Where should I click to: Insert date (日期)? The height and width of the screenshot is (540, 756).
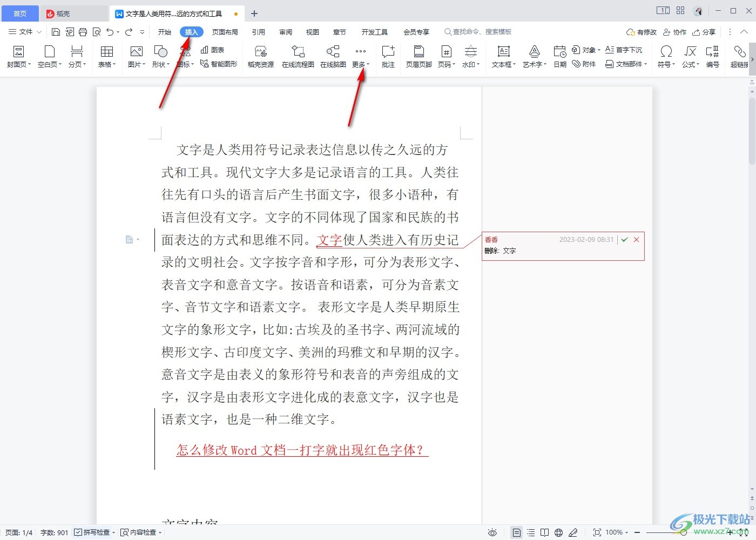[560, 56]
